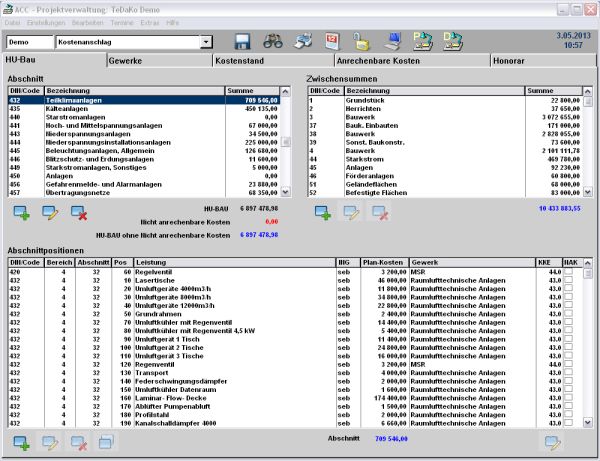Edit selected position in the bottom-left toolbar

[x=50, y=442]
